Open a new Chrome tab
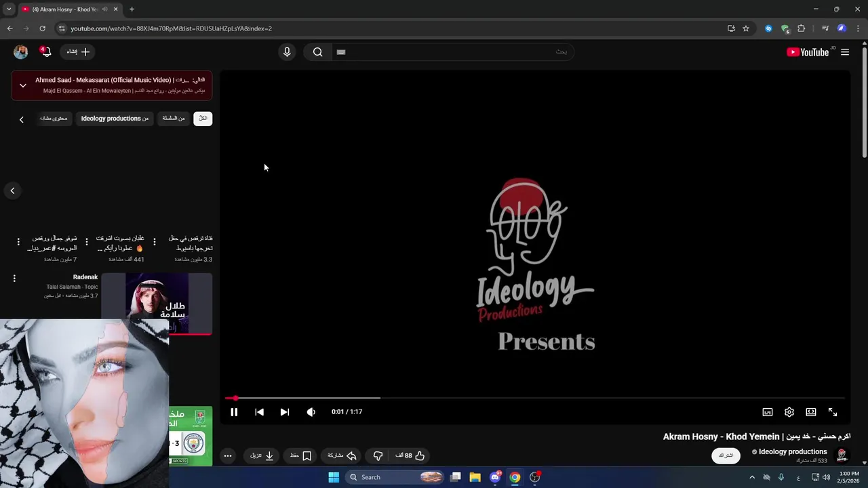Image resolution: width=868 pixels, height=488 pixels. pos(132,9)
